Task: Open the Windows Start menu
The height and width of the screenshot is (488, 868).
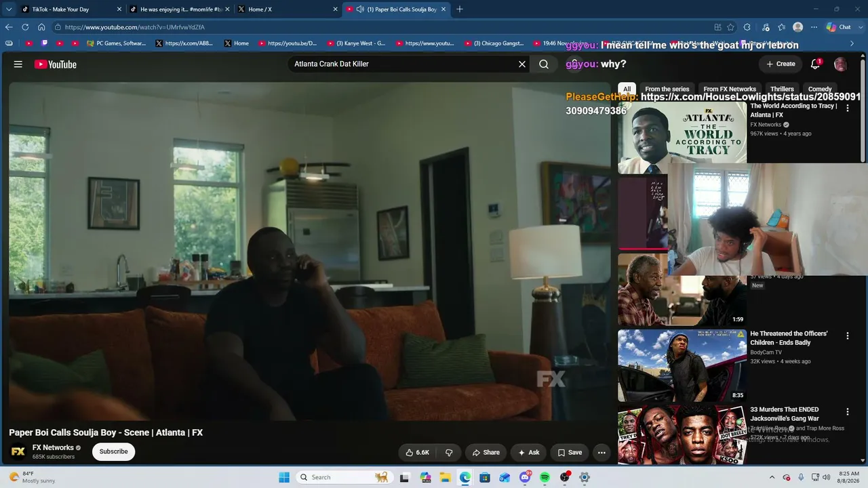Action: (283, 477)
